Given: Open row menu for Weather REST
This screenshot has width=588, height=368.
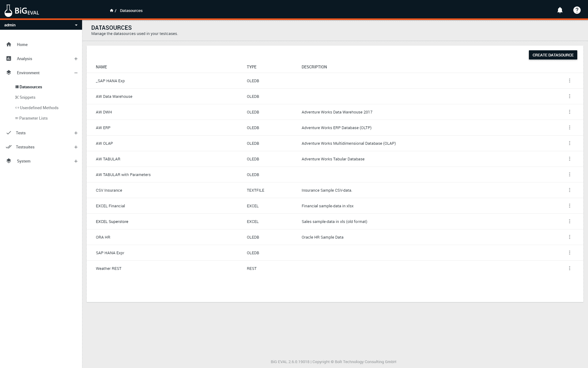Looking at the screenshot, I should [569, 268].
